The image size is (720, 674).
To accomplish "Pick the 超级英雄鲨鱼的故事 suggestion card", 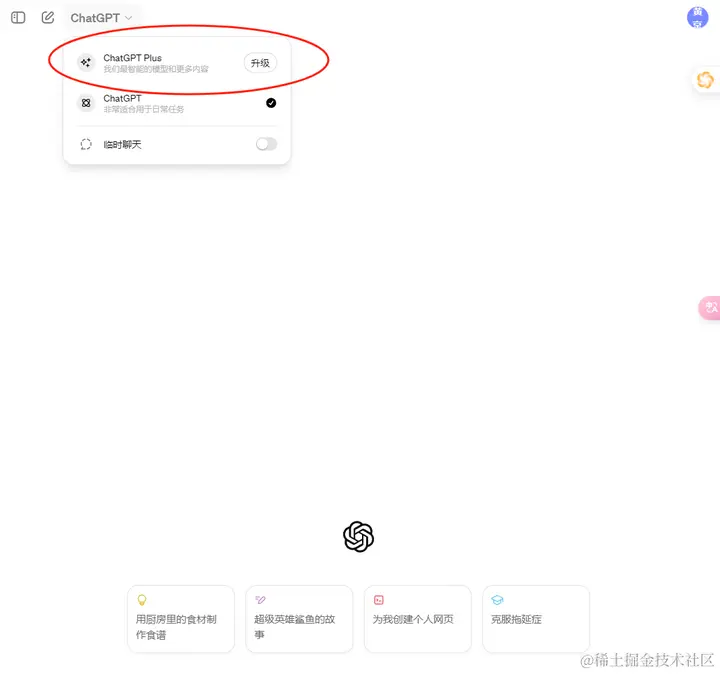I will [x=299, y=619].
